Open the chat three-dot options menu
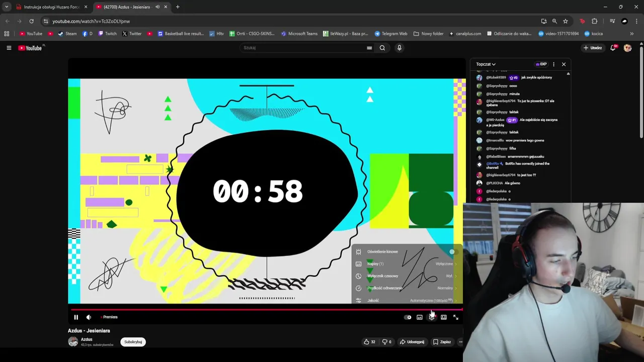This screenshot has height=362, width=644. [x=553, y=64]
